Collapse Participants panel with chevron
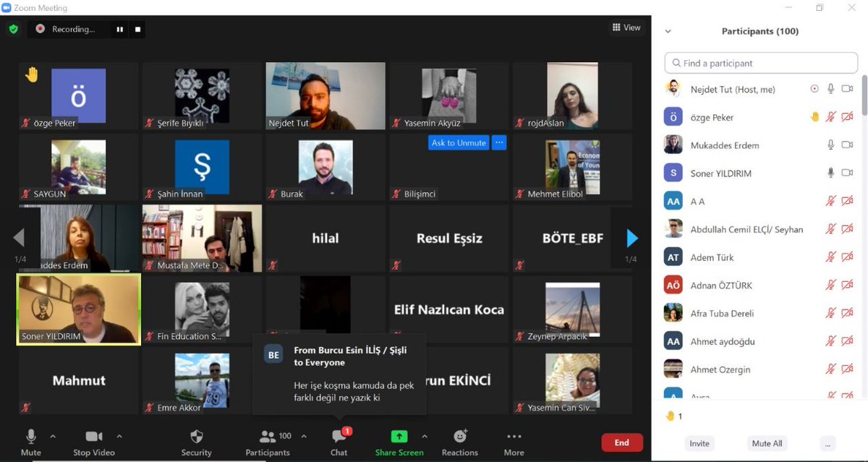Image resolution: width=868 pixels, height=462 pixels. tap(668, 31)
